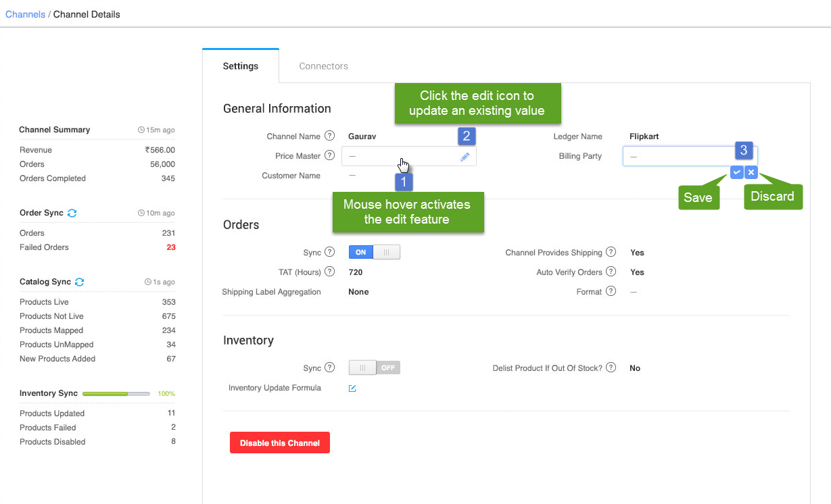Turn off the Orders Sync toggle

385,252
